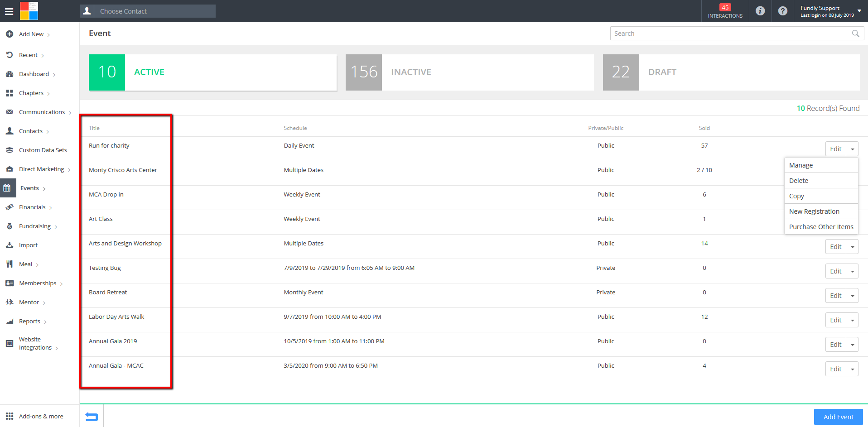Screen dimensions: 868x427
Task: Click the search magnifier icon
Action: click(x=855, y=34)
